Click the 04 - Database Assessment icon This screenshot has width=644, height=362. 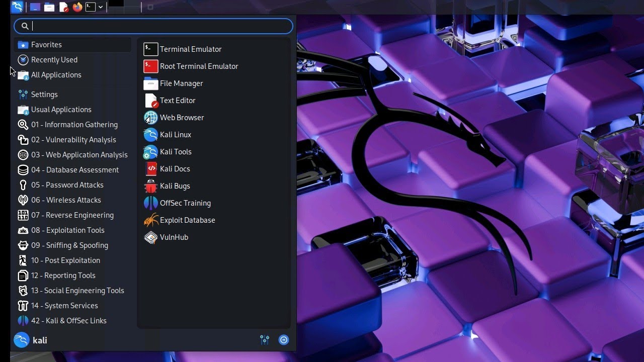coord(23,170)
